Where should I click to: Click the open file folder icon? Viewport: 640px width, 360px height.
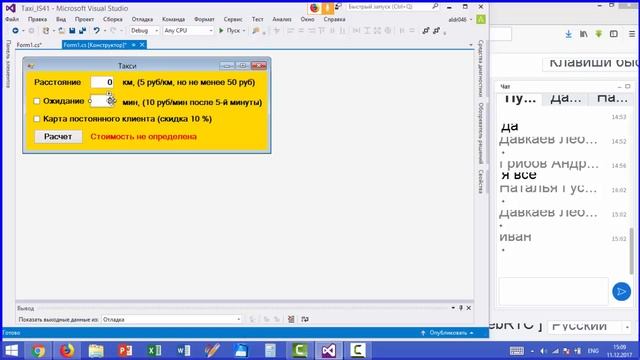62,31
